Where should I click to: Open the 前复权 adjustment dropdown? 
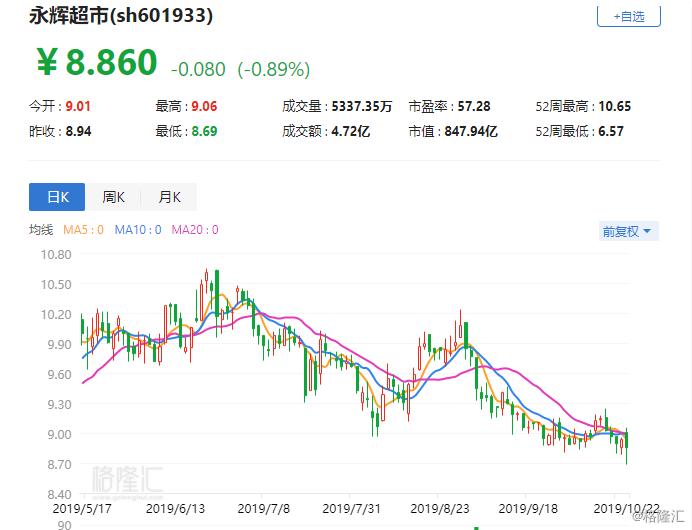(628, 231)
